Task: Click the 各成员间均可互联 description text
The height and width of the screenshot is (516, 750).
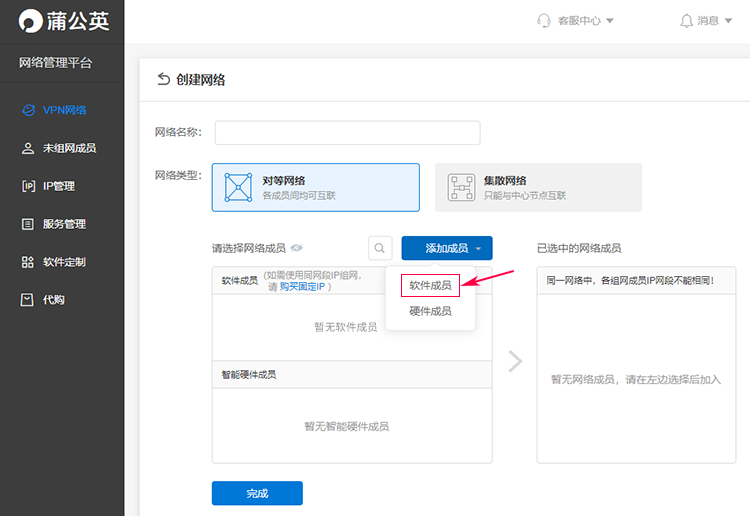Action: (x=299, y=196)
